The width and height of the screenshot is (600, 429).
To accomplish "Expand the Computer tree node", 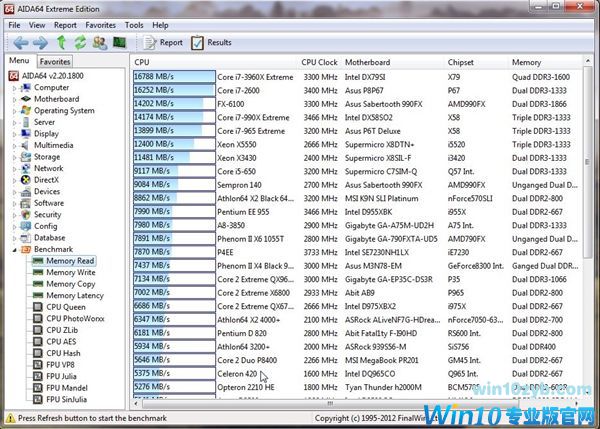I will tap(15, 87).
